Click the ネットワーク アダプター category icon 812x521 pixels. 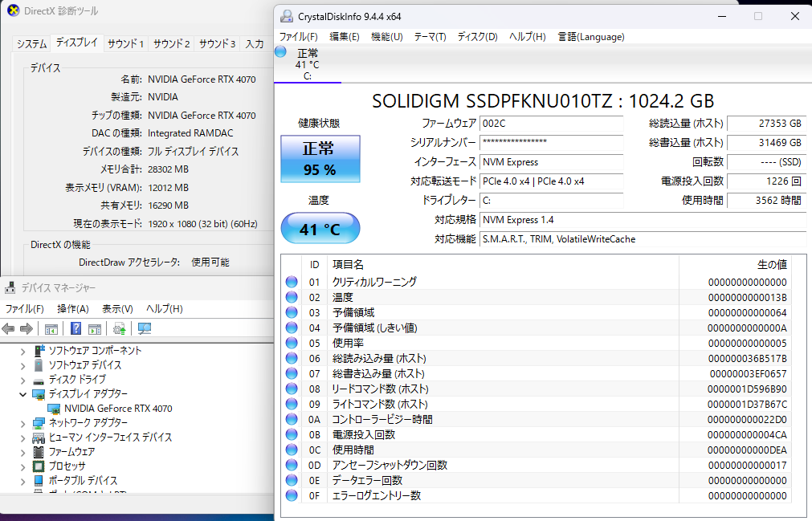39,423
